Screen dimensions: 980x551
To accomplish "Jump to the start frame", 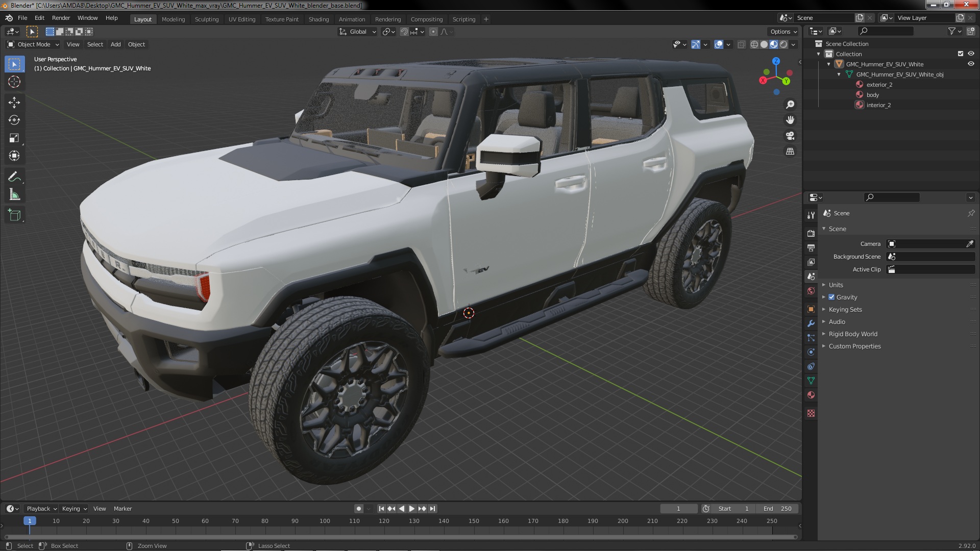I will pos(381,509).
